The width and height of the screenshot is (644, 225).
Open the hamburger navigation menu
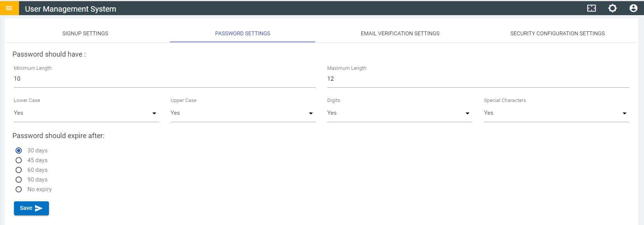coord(9,8)
